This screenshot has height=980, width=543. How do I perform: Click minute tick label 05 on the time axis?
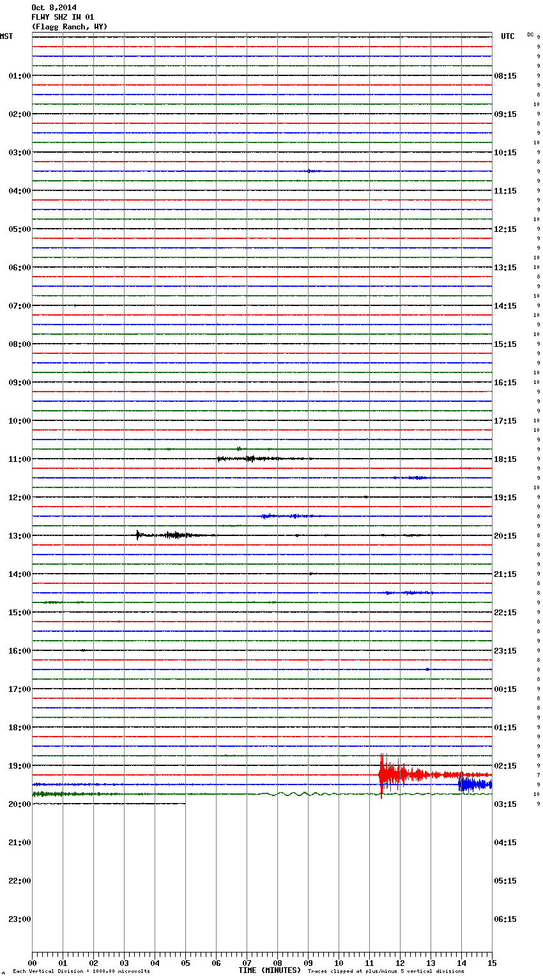[x=185, y=963]
